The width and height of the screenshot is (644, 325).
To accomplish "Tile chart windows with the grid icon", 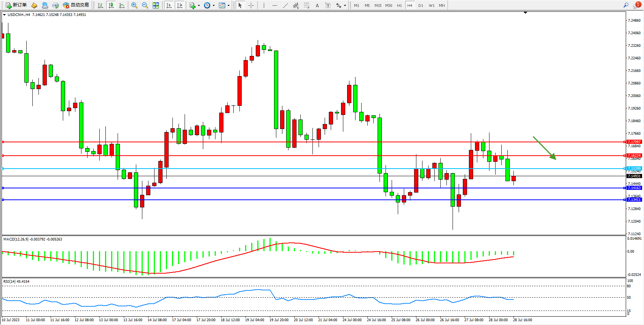I will pos(156,5).
